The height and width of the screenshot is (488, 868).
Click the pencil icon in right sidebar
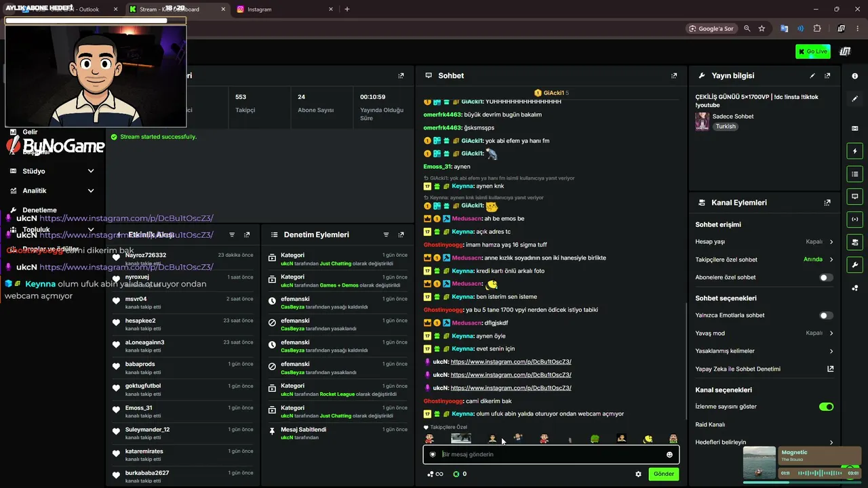coord(855,99)
